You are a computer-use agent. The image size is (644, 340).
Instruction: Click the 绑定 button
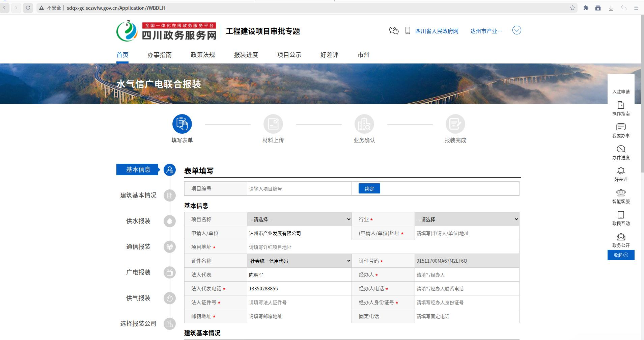point(369,189)
